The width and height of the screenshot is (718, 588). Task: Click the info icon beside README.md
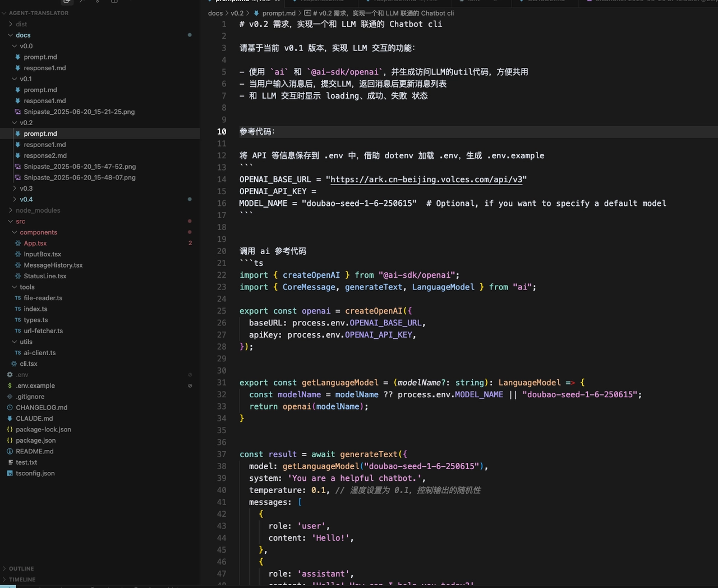10,451
